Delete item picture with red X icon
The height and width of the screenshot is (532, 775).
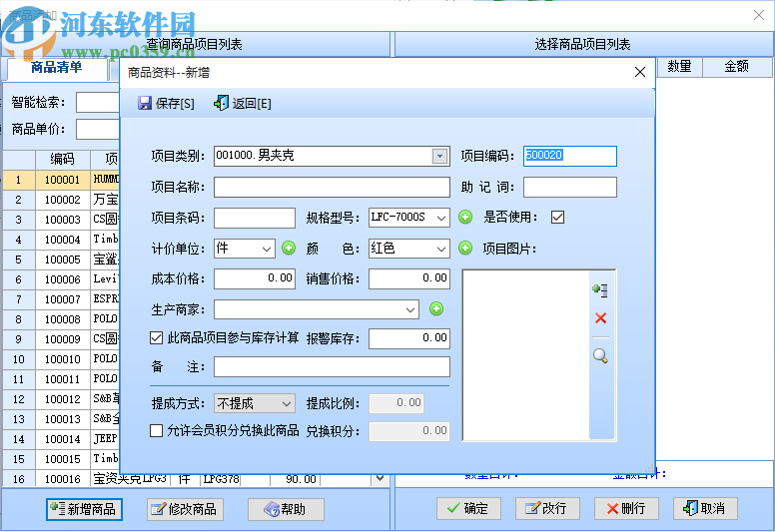click(x=600, y=318)
